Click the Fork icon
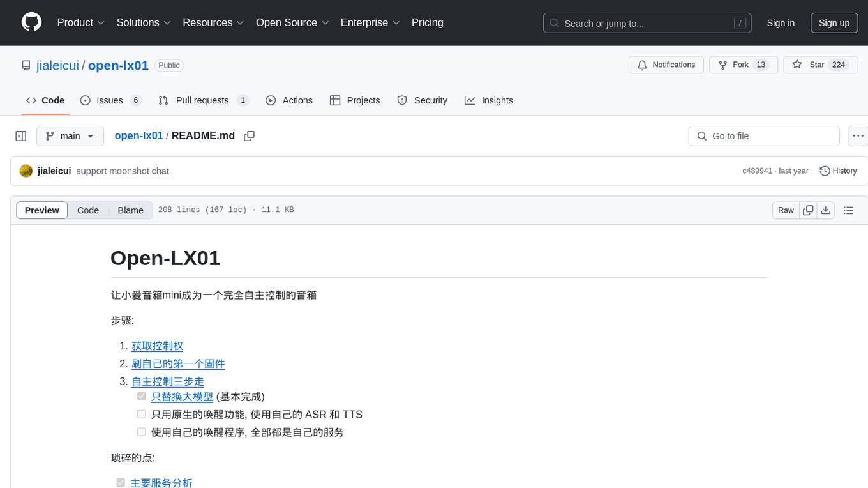The height and width of the screenshot is (488, 868). coord(722,65)
